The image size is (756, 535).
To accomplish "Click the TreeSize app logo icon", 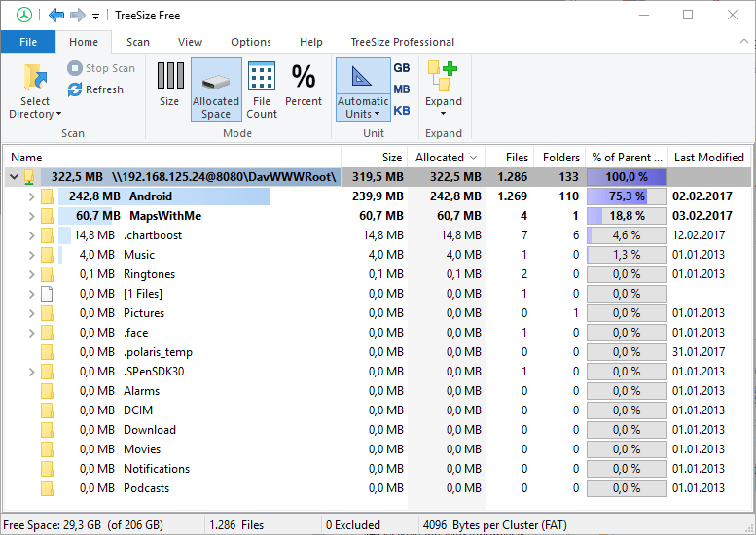I will pyautogui.click(x=24, y=15).
